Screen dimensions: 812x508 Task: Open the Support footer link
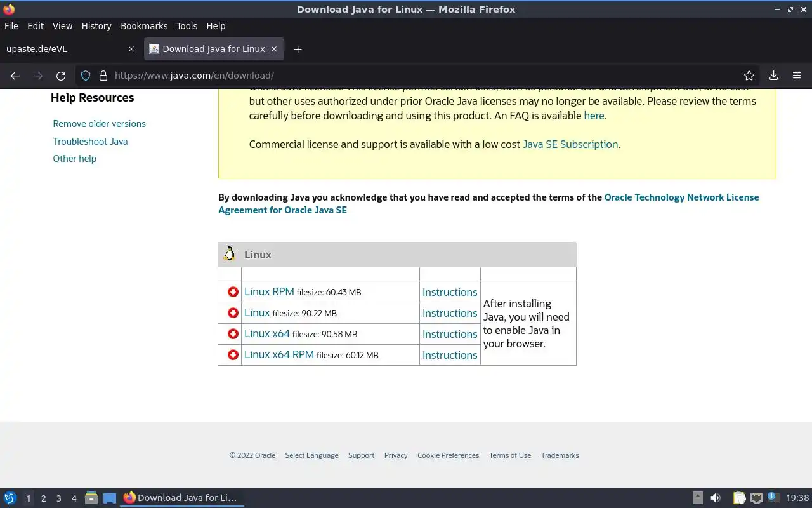pyautogui.click(x=361, y=455)
